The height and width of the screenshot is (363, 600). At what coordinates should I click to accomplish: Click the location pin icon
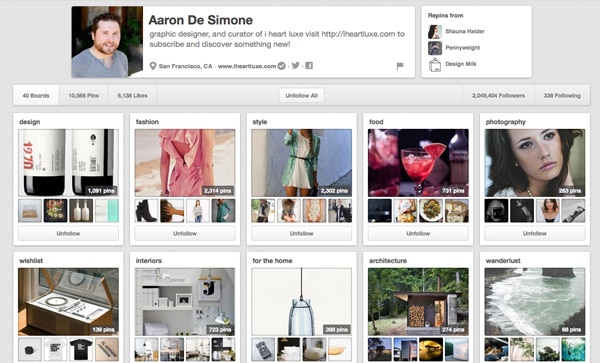153,66
